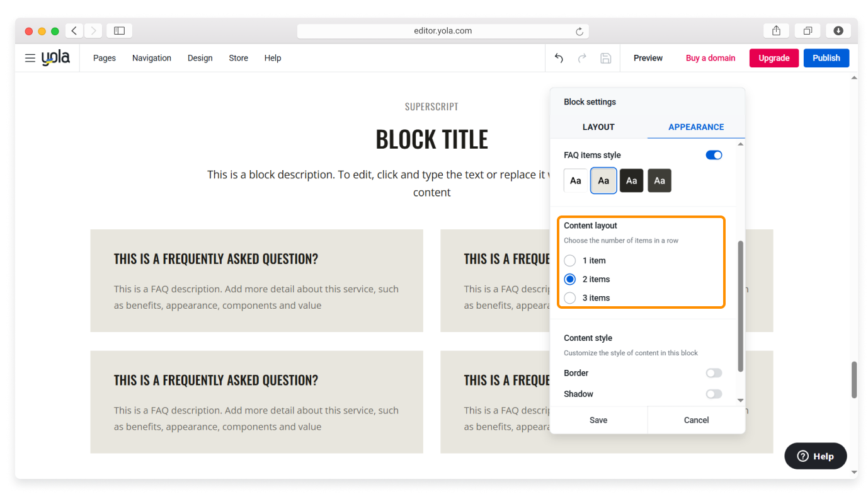Viewport: 868px width, 494px height.
Task: Click the redo arrow icon
Action: click(582, 58)
